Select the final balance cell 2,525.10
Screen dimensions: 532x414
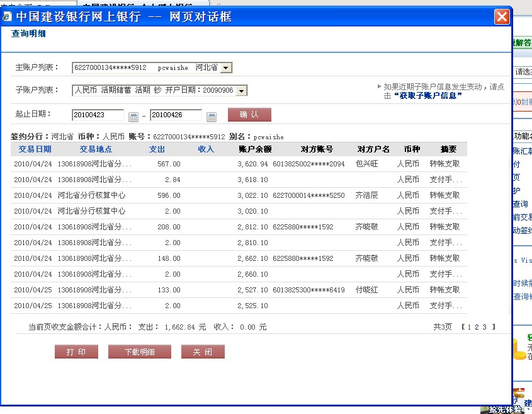(252, 306)
